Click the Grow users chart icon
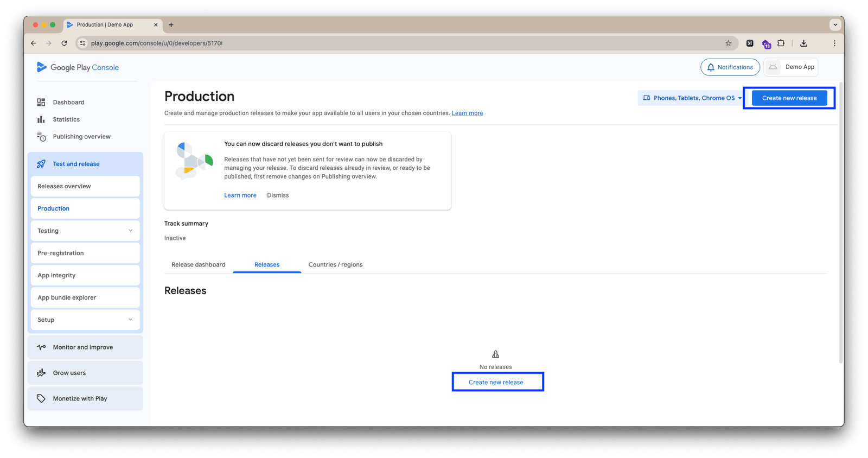Screen dimensions: 868x458 41,373
